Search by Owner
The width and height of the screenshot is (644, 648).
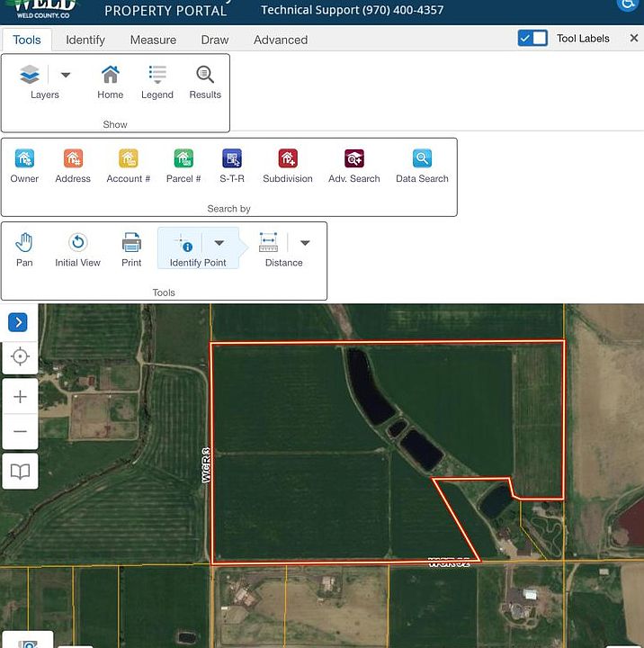24,166
